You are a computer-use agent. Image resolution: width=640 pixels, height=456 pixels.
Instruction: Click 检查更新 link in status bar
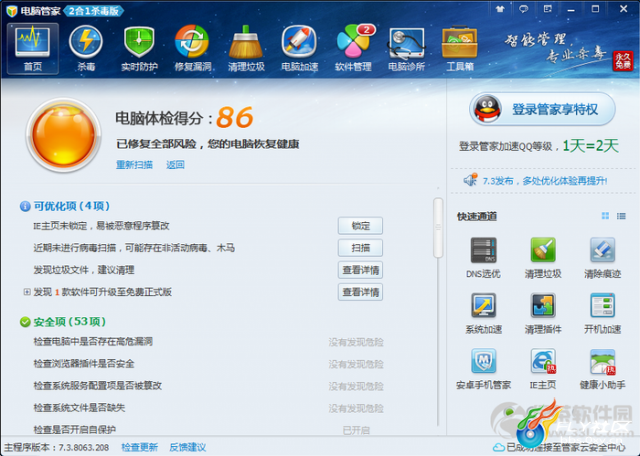pyautogui.click(x=140, y=447)
